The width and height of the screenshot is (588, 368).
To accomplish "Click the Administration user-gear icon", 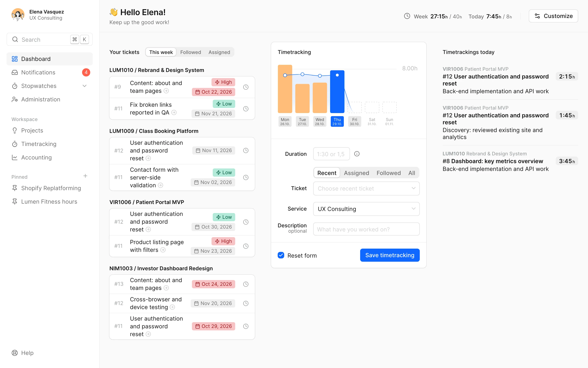I will click(x=14, y=99).
